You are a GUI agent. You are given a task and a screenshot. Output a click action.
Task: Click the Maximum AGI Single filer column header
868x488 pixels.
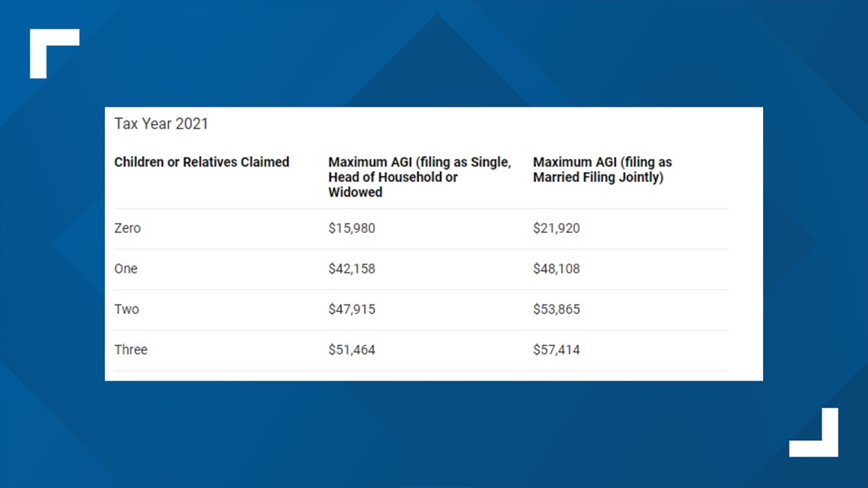click(x=420, y=177)
